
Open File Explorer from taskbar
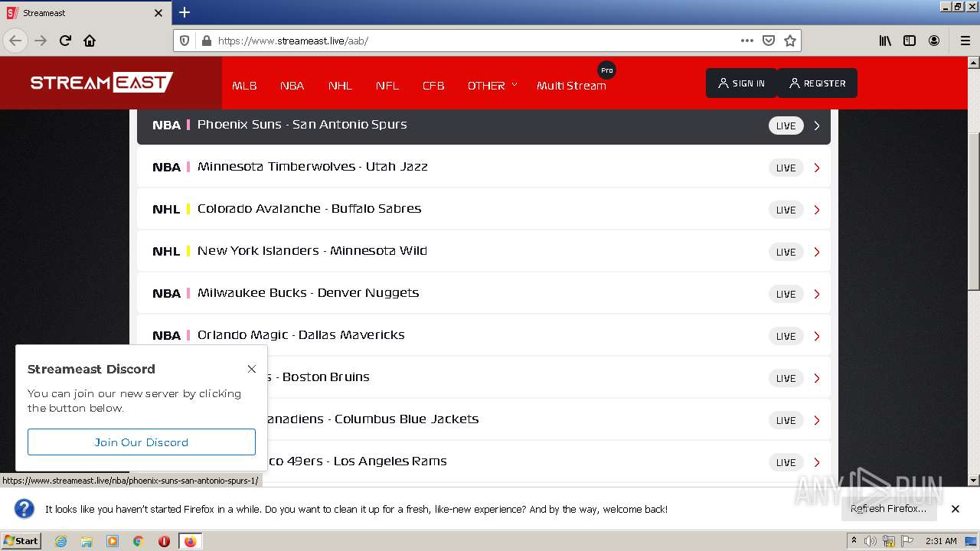pyautogui.click(x=87, y=541)
